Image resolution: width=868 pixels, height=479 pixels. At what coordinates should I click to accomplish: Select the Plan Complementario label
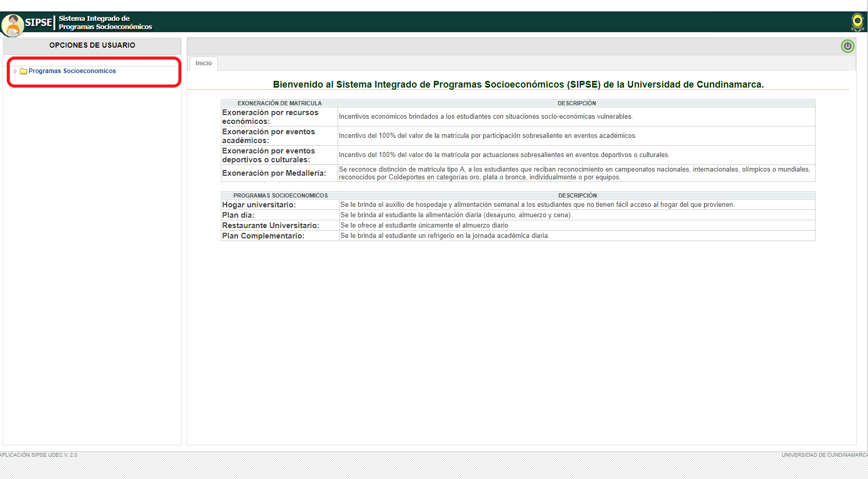pos(263,236)
